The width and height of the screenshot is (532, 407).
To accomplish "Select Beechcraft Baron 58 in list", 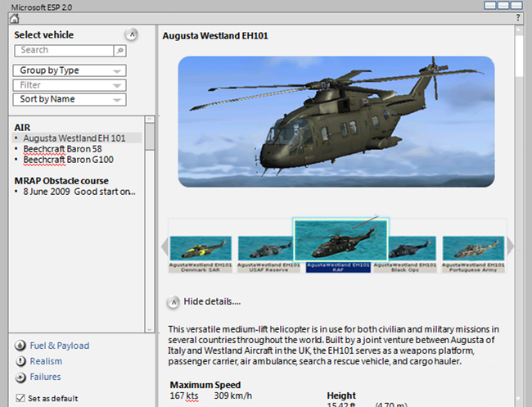I will pyautogui.click(x=62, y=149).
